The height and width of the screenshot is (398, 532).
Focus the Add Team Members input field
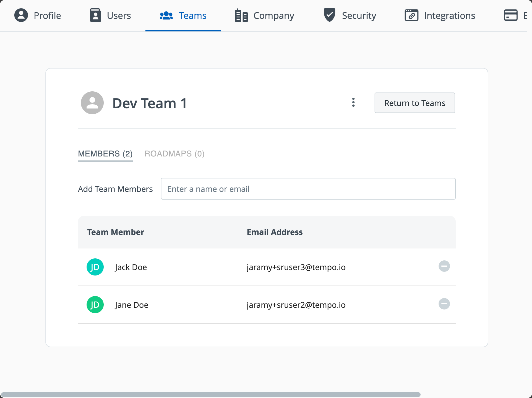tap(308, 189)
